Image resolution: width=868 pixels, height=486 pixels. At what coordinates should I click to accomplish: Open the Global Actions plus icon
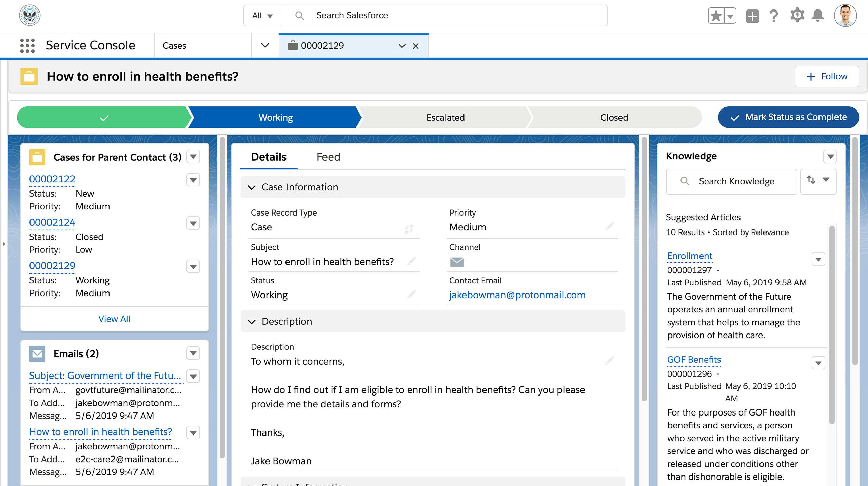(x=752, y=16)
